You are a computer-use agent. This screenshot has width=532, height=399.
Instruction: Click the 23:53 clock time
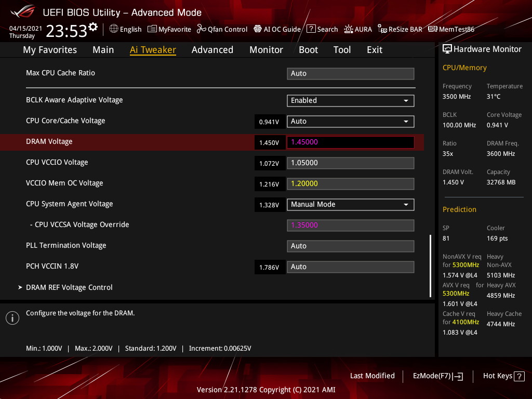[x=67, y=31]
